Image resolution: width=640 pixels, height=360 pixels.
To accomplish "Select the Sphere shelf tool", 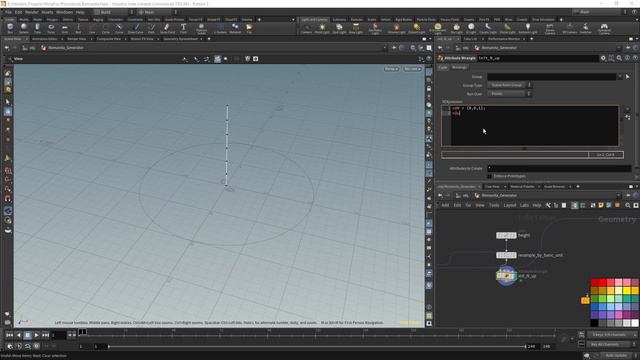I will tap(24, 28).
